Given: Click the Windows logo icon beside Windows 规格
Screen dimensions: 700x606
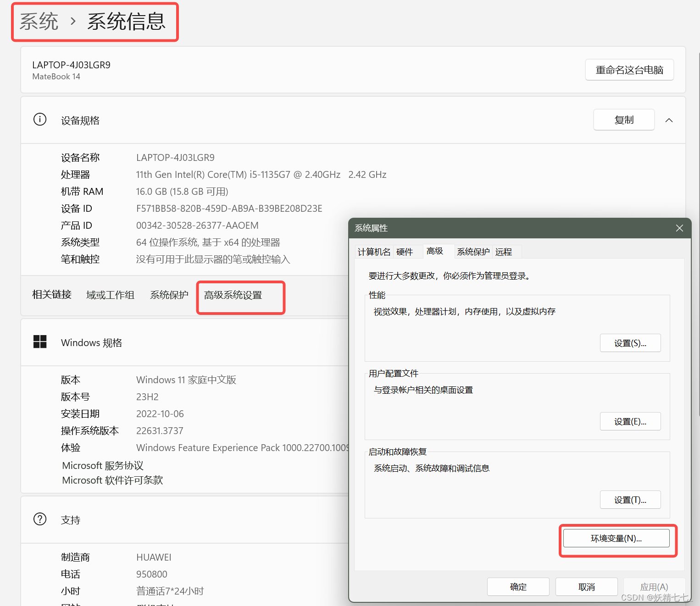Looking at the screenshot, I should 40,342.
